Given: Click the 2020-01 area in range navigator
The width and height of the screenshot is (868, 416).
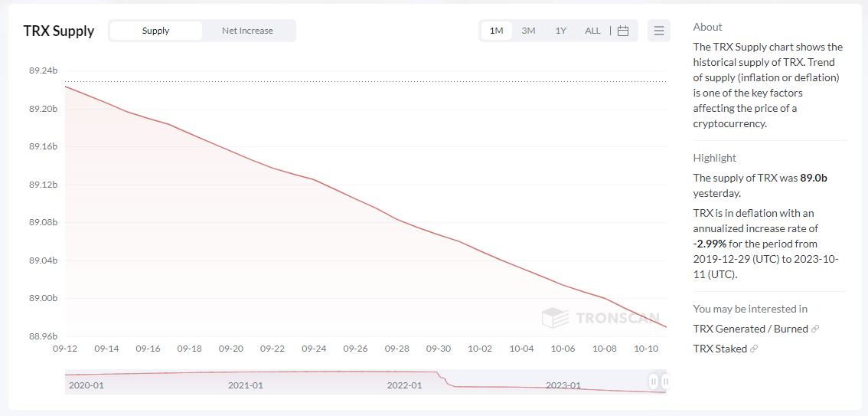Looking at the screenshot, I should click(86, 385).
